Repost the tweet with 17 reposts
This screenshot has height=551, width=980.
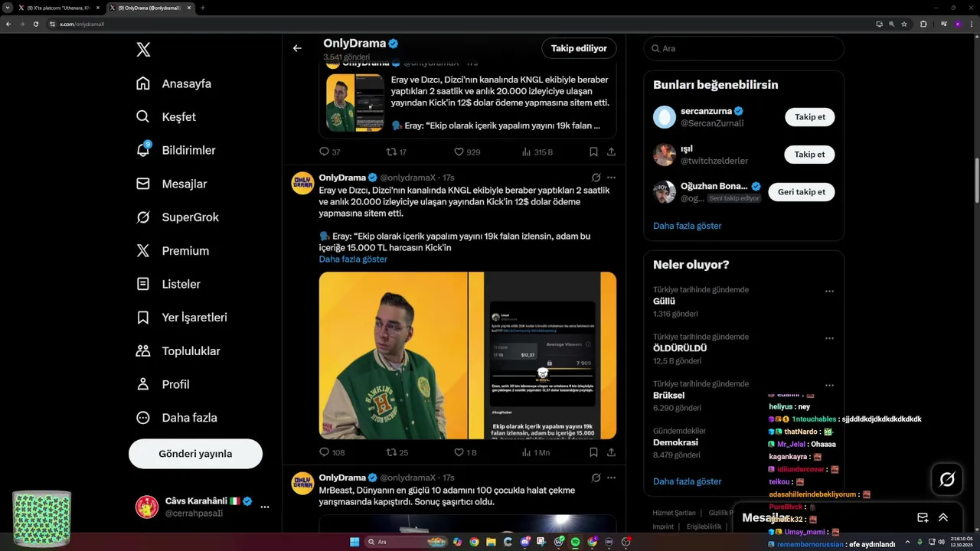[397, 152]
